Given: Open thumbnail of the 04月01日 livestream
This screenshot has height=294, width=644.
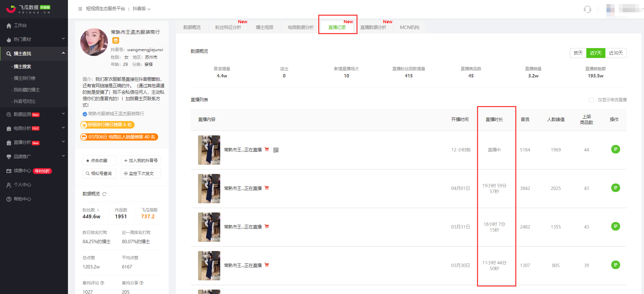Looking at the screenshot, I should (x=209, y=189).
